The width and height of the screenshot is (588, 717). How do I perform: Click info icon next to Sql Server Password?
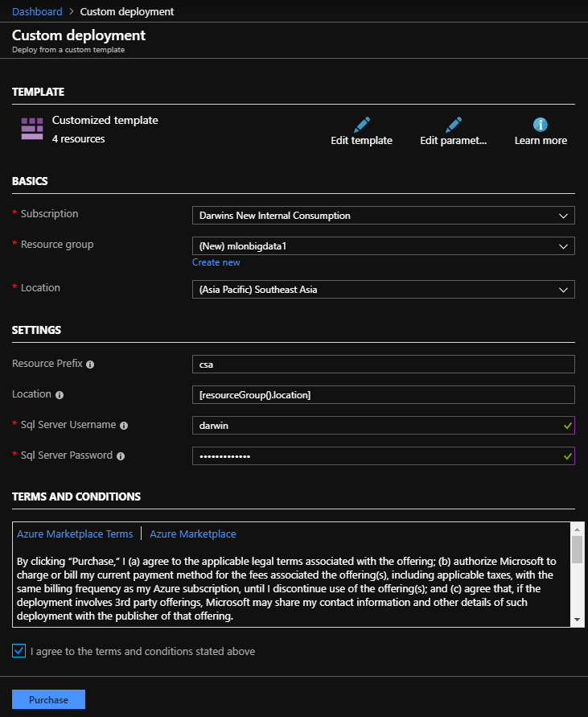[121, 456]
